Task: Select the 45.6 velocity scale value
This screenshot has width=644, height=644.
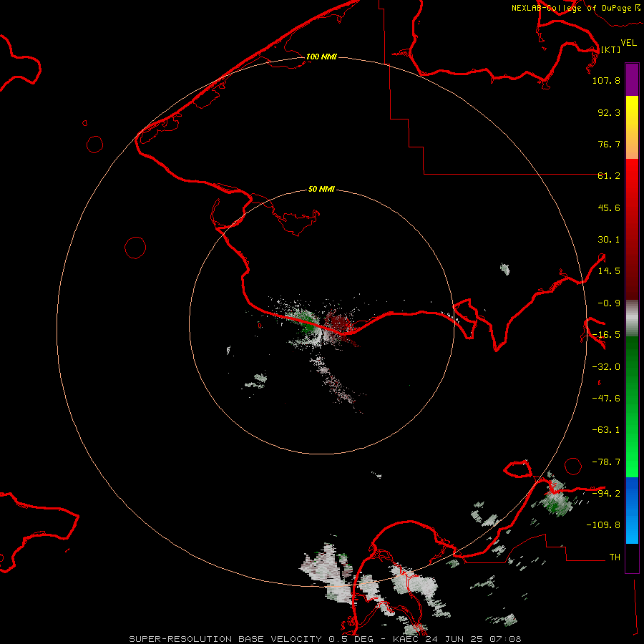Action: tap(609, 208)
